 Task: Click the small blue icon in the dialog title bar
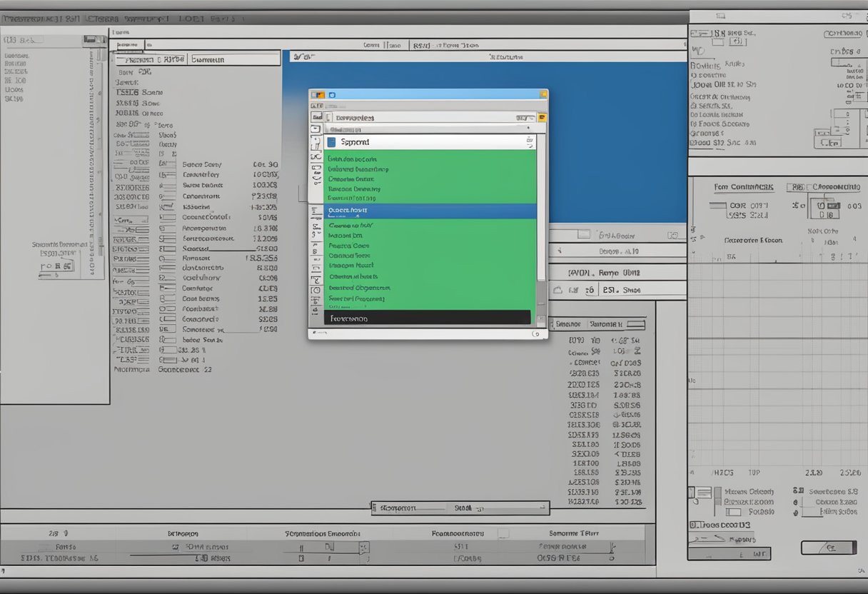click(x=332, y=94)
